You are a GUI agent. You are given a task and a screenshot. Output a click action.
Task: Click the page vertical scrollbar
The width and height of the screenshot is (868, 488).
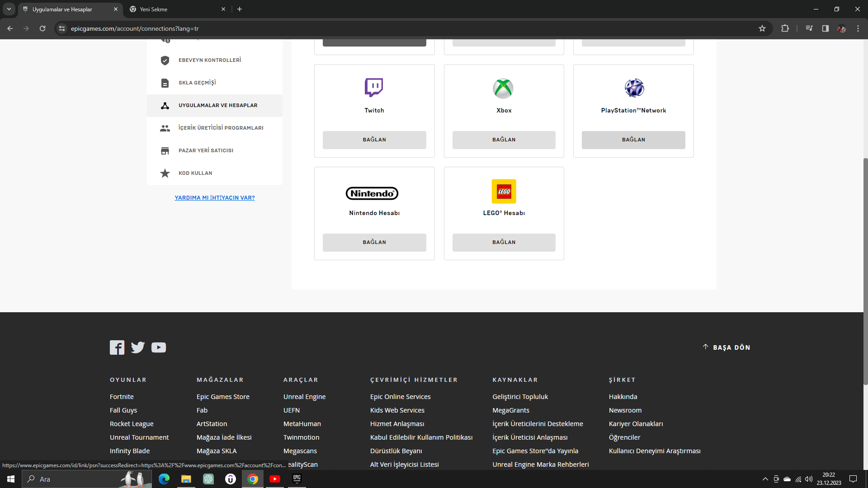865,271
